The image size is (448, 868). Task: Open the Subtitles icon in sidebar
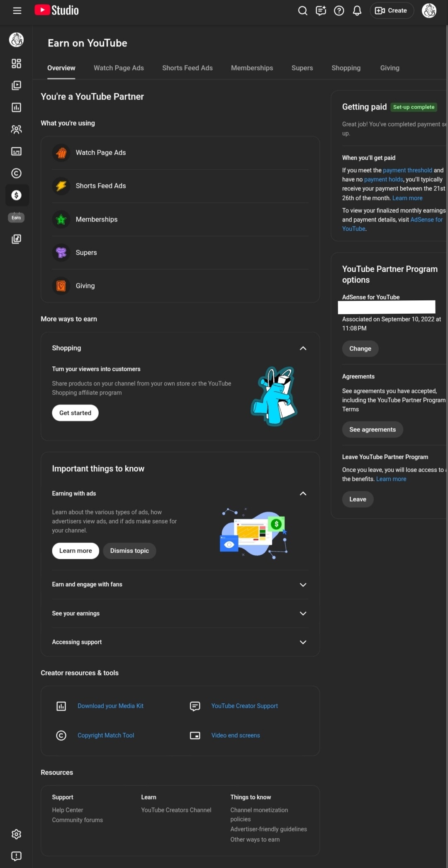tap(16, 151)
